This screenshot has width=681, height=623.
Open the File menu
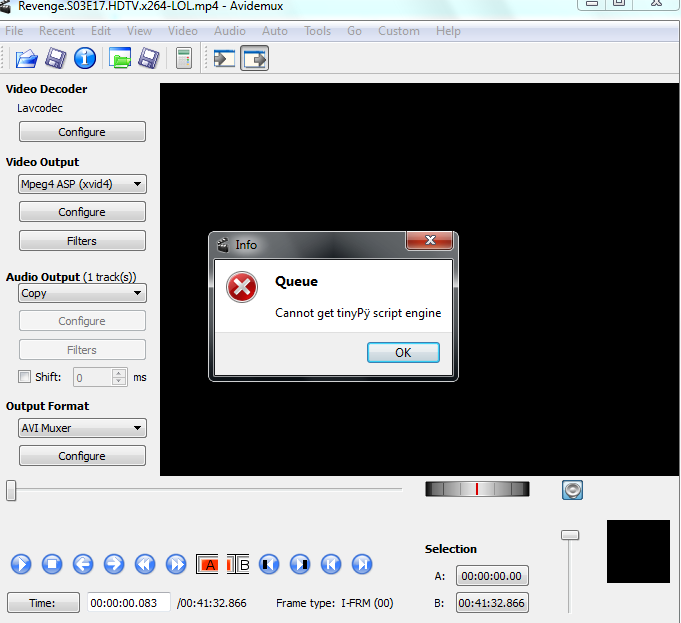tap(14, 31)
